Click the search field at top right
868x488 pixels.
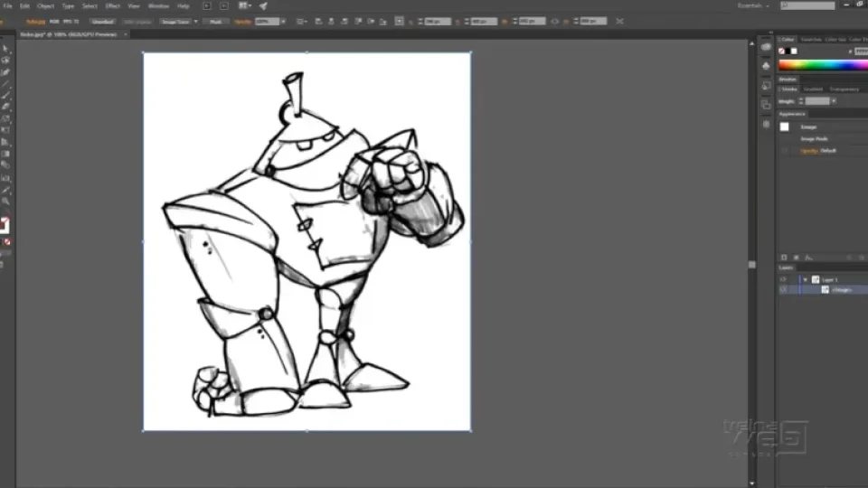click(x=807, y=5)
